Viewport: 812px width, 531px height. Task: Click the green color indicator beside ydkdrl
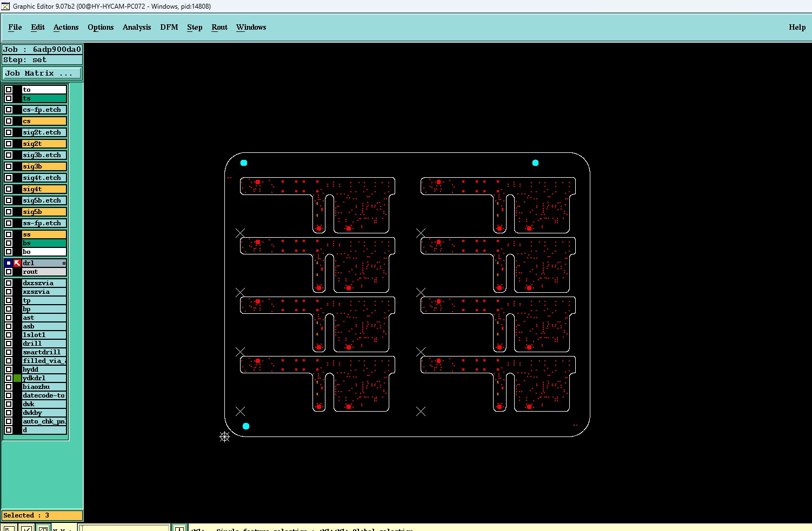(x=17, y=378)
